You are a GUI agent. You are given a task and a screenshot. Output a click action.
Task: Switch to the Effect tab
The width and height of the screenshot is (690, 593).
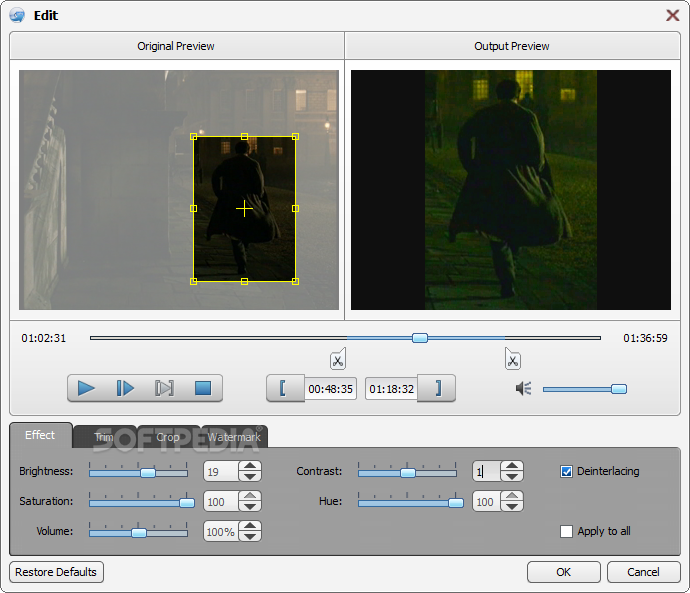pos(40,435)
